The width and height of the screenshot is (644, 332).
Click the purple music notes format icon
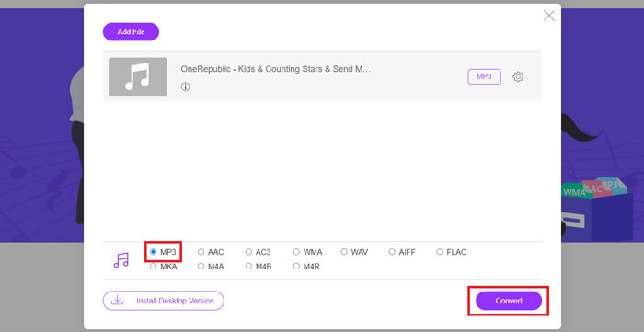tap(121, 259)
